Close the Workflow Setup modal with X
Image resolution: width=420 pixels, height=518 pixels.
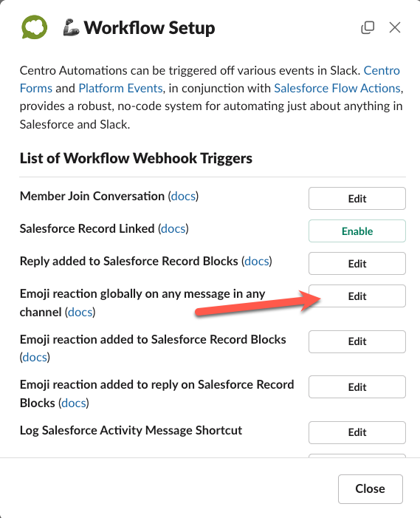[395, 27]
